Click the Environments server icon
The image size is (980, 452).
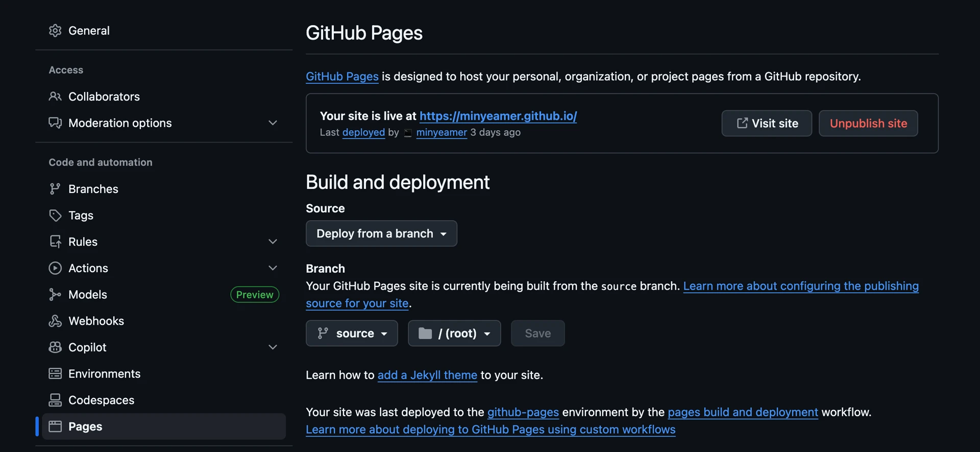pos(55,374)
